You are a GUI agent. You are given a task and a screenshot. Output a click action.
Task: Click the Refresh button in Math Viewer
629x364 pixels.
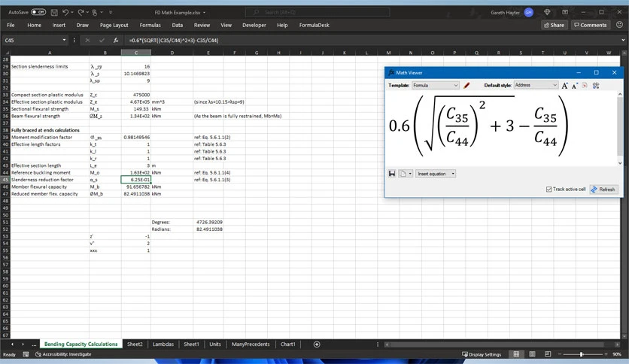click(603, 190)
